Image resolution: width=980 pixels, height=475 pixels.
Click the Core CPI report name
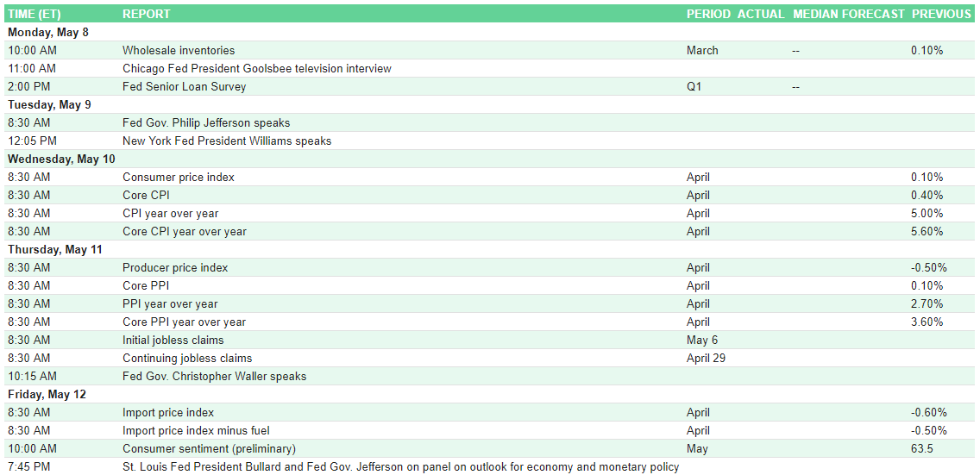pos(146,196)
